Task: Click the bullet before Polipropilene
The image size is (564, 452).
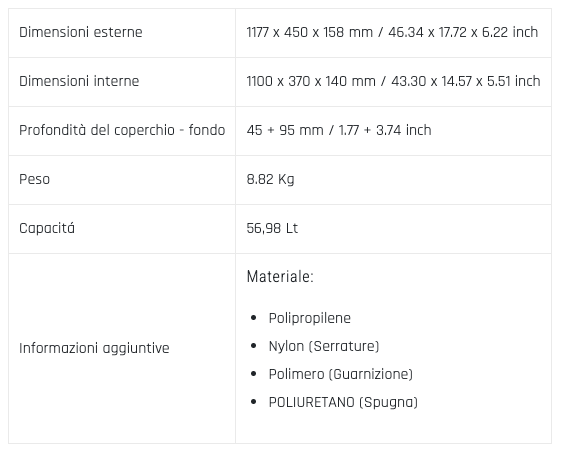Action: pyautogui.click(x=254, y=318)
